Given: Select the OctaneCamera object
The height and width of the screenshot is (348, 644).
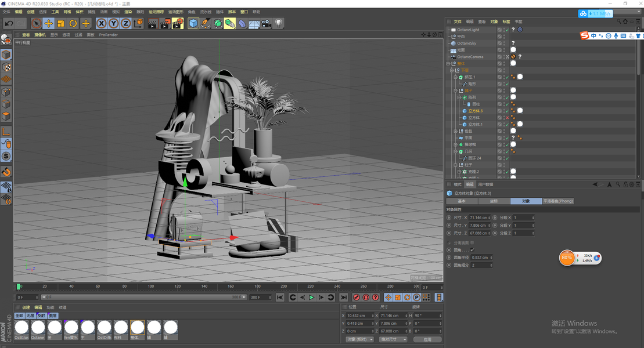Looking at the screenshot, I should [470, 57].
